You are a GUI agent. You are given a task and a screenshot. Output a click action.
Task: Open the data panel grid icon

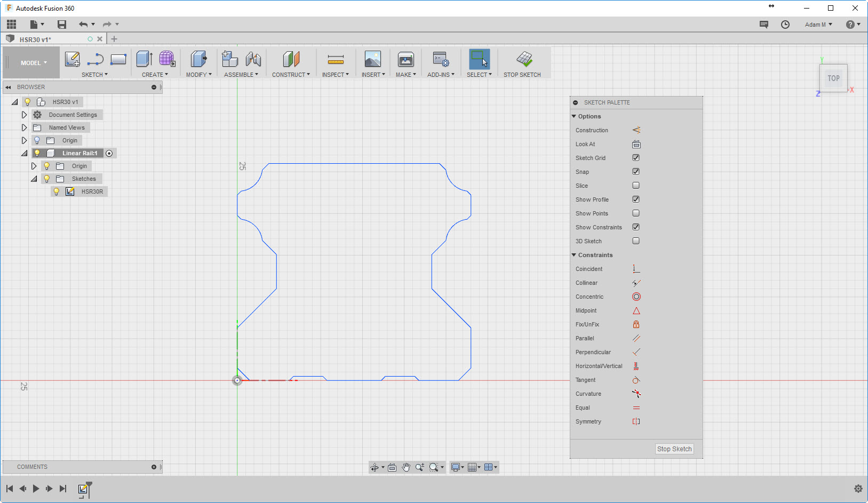pos(12,24)
